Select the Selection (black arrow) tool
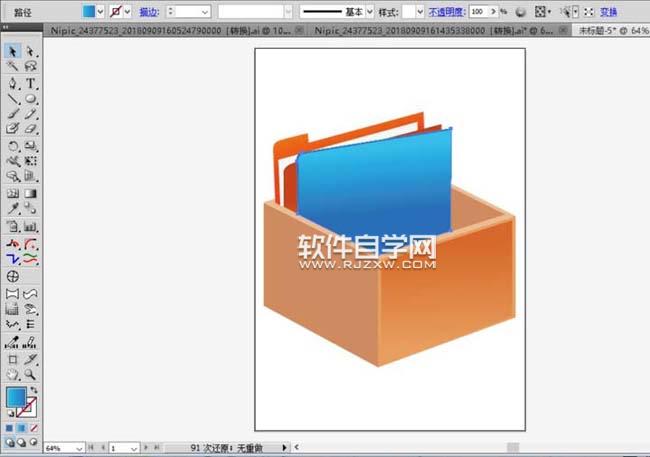 point(12,51)
